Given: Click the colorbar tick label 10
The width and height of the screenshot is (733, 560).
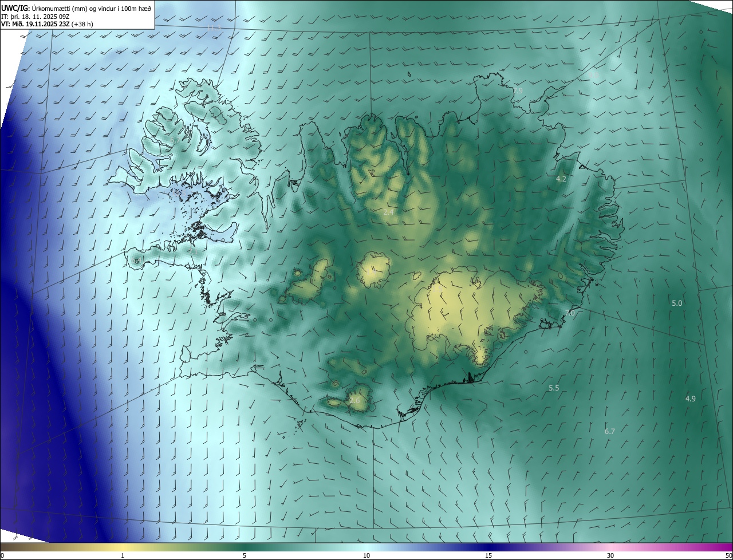Looking at the screenshot, I should pyautogui.click(x=366, y=555).
